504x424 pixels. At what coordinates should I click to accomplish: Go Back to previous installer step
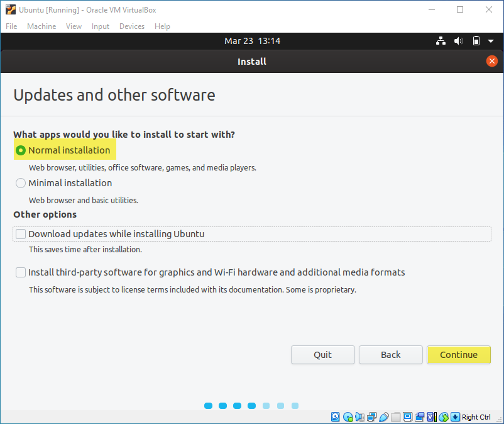click(390, 355)
